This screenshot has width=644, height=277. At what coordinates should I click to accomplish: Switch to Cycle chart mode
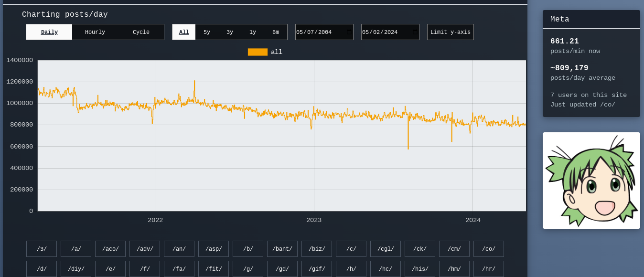(141, 32)
